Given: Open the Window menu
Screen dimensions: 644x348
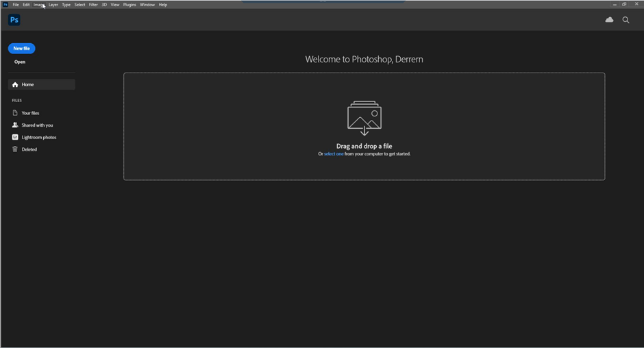Looking at the screenshot, I should [x=147, y=5].
